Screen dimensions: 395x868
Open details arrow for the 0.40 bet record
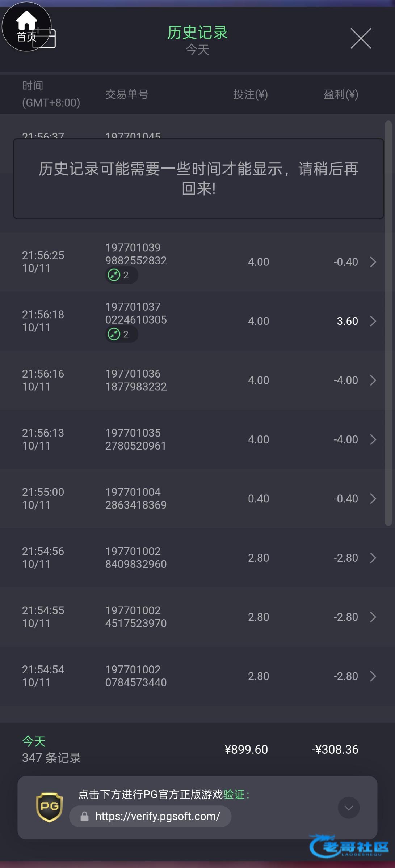pyautogui.click(x=373, y=499)
